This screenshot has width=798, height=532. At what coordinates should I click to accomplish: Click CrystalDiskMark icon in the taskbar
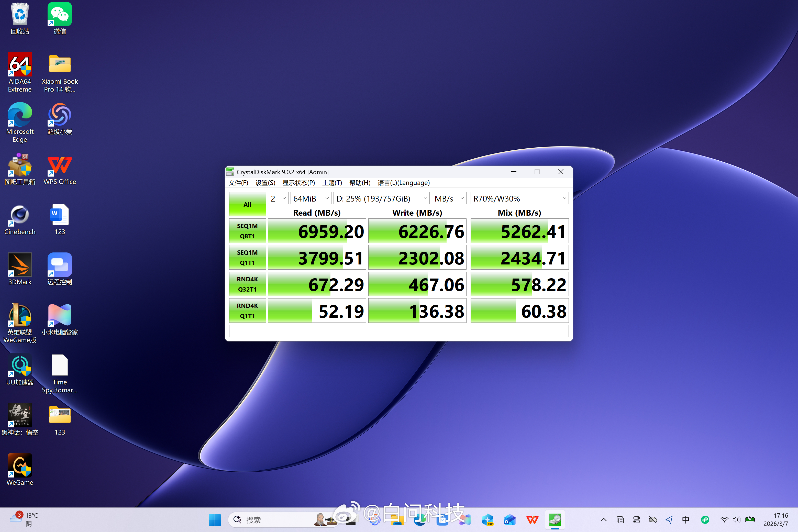tap(555, 520)
